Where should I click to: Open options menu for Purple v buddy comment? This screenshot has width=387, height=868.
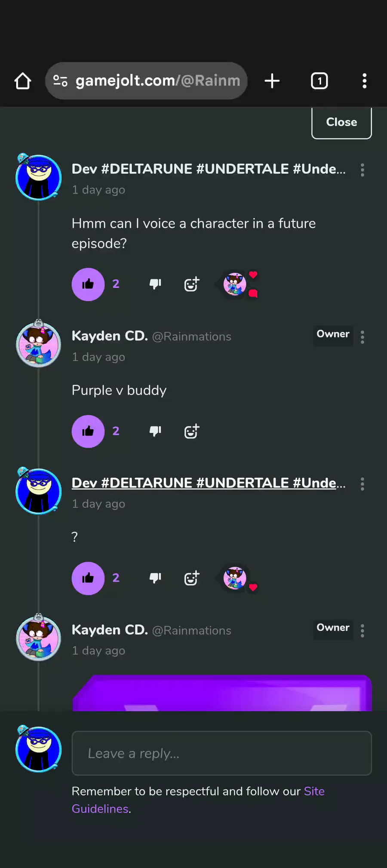click(362, 337)
